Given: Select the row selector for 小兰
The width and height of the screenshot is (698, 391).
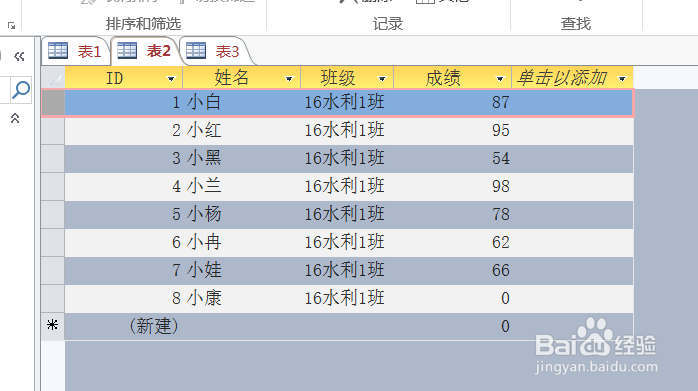Looking at the screenshot, I should pyautogui.click(x=53, y=187).
